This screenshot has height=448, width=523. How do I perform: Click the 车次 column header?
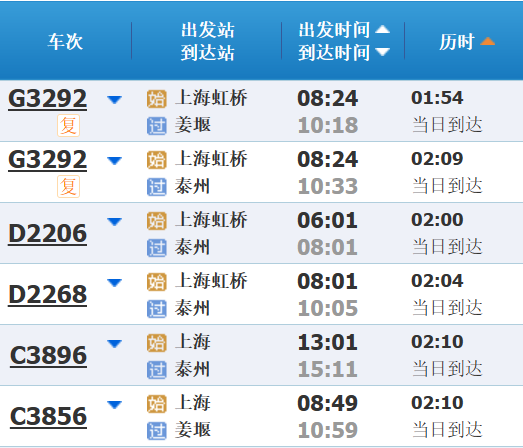[65, 42]
